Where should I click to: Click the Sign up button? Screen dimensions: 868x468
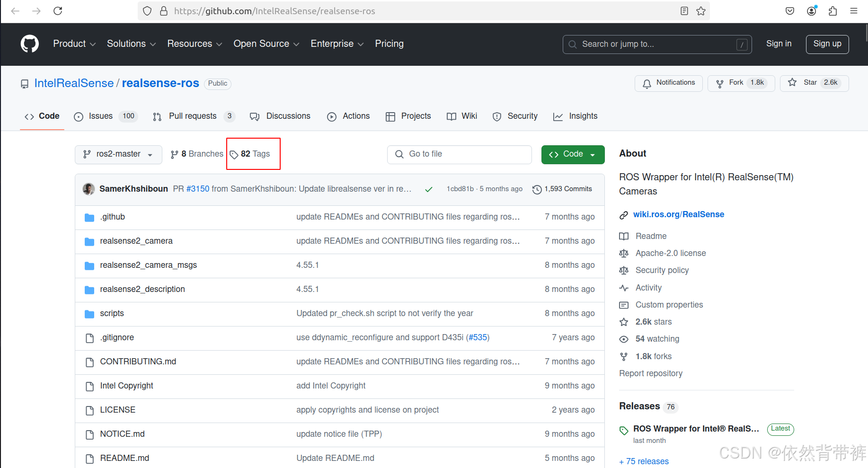pyautogui.click(x=827, y=44)
